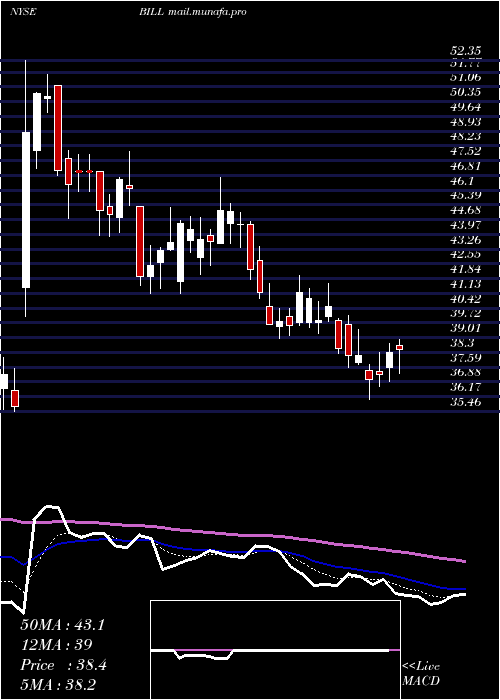Click the 48.93 price level label
This screenshot has height=700, width=500.
point(465,121)
